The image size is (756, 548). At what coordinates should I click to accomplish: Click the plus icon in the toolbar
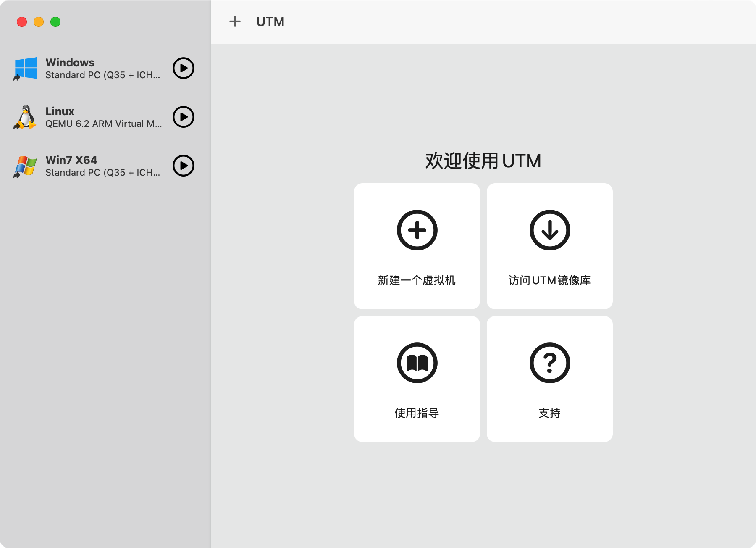[235, 21]
